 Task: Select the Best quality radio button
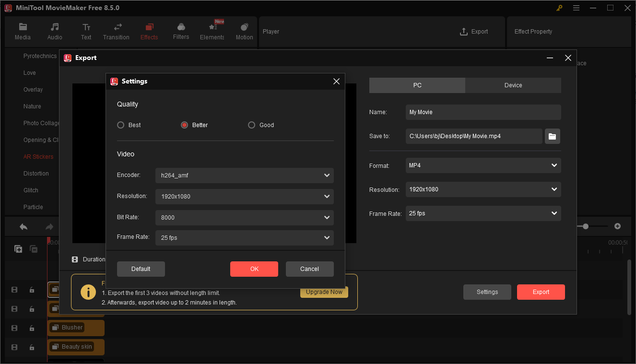click(x=120, y=125)
